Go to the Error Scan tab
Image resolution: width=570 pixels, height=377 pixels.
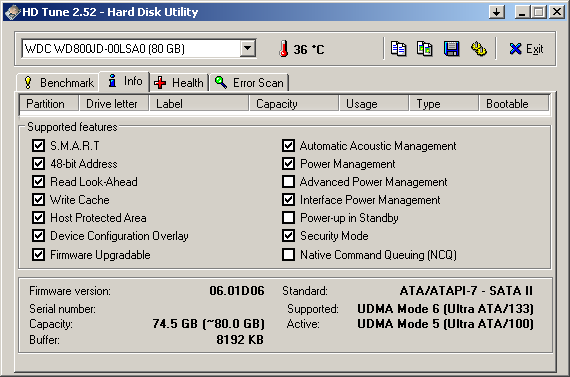(x=249, y=83)
